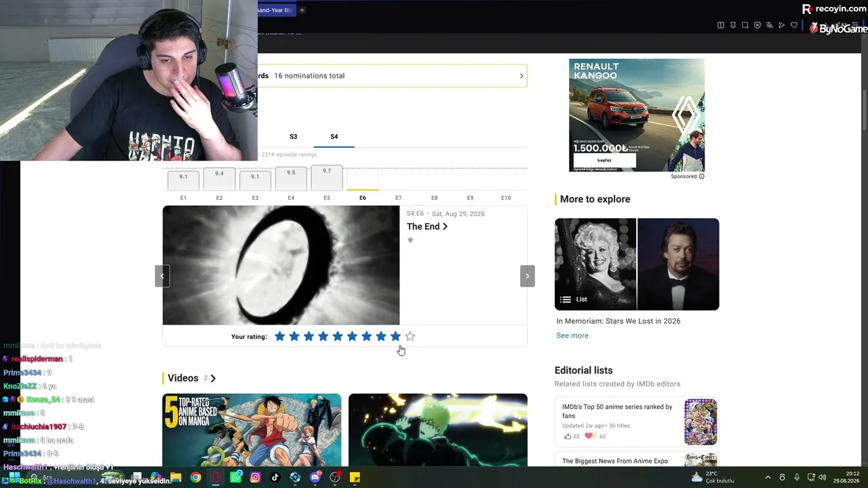Open Chrome from the taskbar

click(195, 477)
